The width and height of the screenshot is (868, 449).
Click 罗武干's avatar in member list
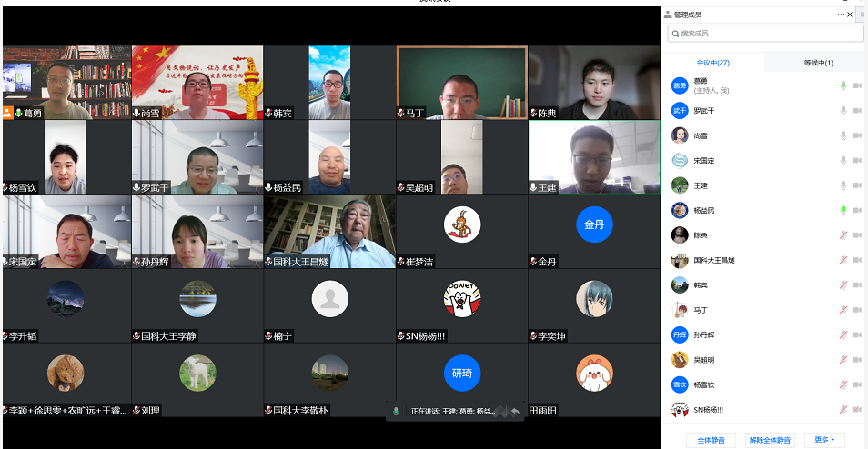click(680, 111)
